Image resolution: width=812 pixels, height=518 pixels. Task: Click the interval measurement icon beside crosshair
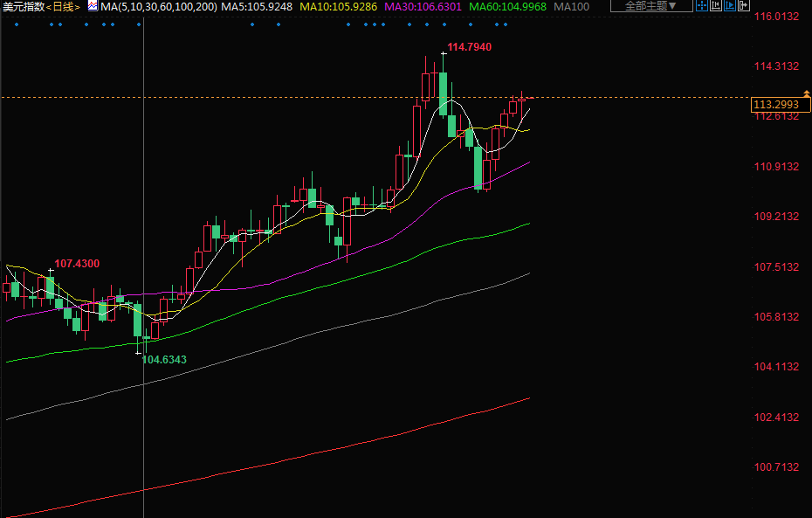[x=716, y=6]
